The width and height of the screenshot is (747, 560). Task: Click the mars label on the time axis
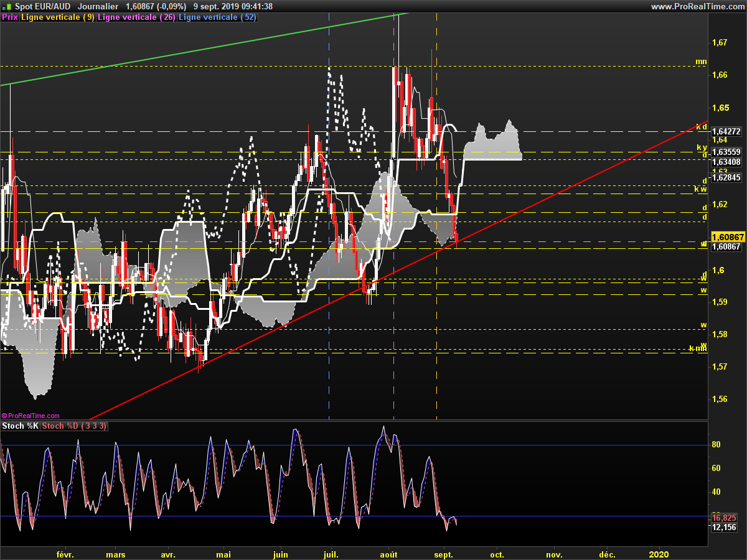pos(116,554)
